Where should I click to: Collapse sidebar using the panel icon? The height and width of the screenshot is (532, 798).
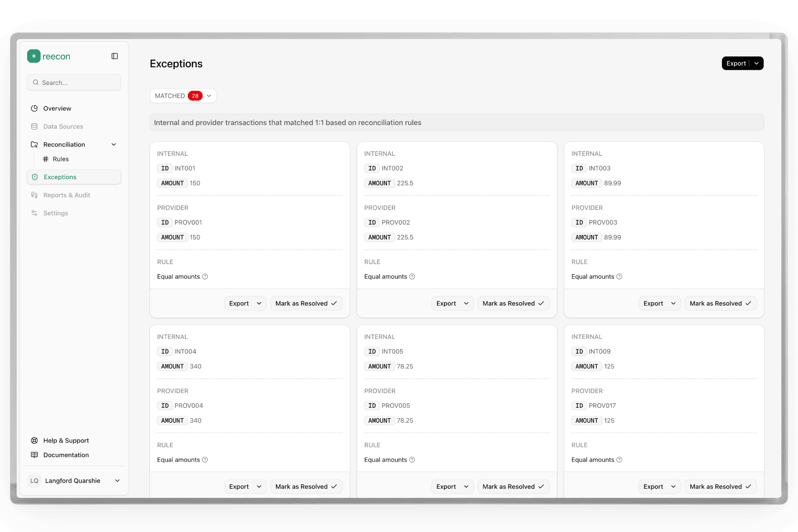click(x=115, y=56)
